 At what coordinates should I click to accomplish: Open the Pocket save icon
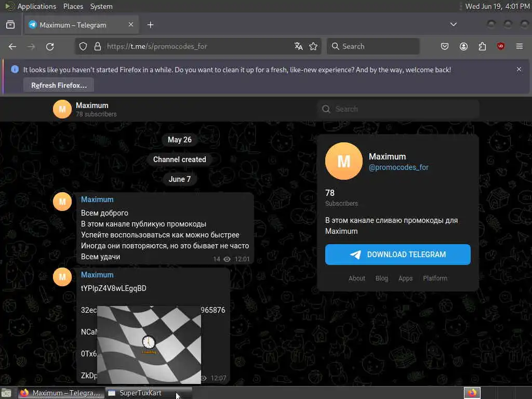coord(445,46)
